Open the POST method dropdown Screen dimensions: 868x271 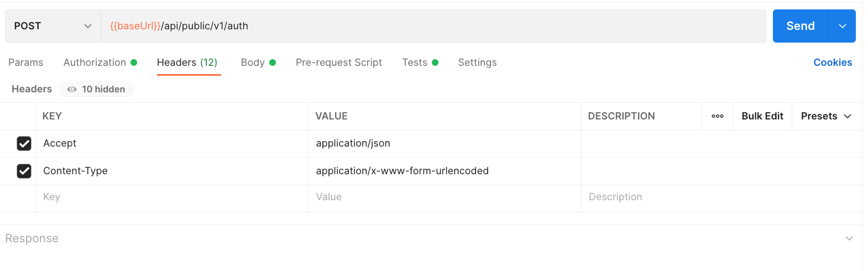[53, 26]
